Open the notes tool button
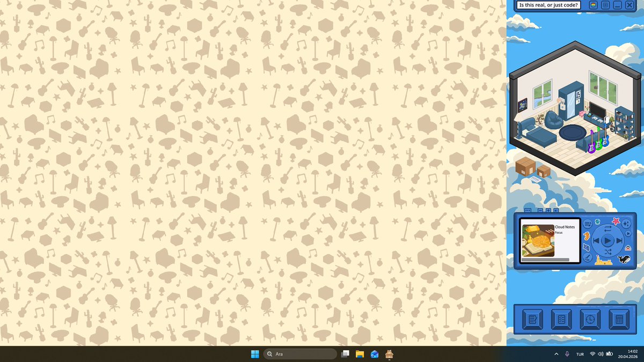The image size is (644, 362). (x=532, y=320)
